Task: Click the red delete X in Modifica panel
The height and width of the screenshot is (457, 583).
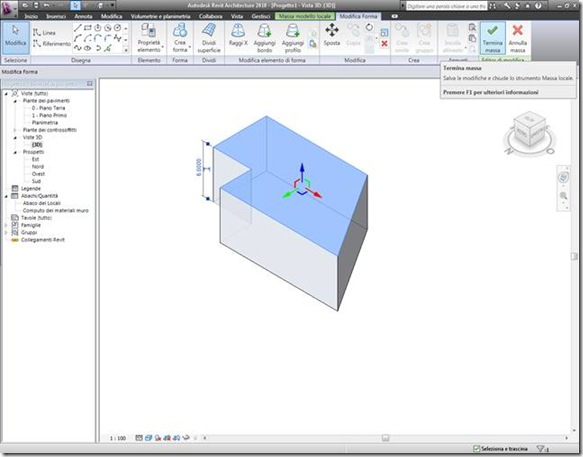Action: 384,44
